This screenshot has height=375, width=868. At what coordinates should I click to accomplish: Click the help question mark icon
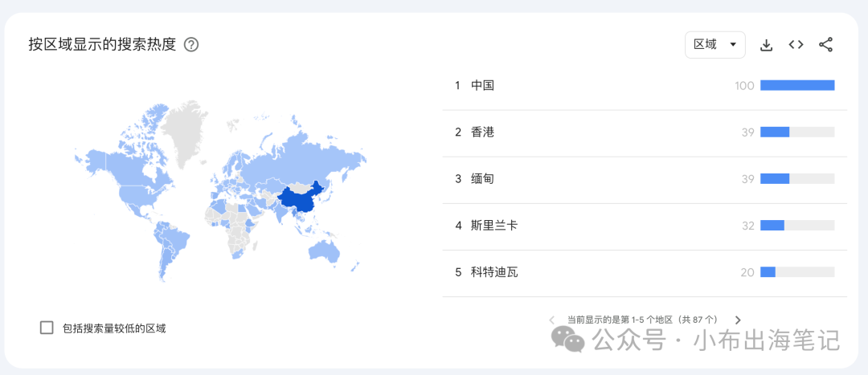point(191,45)
